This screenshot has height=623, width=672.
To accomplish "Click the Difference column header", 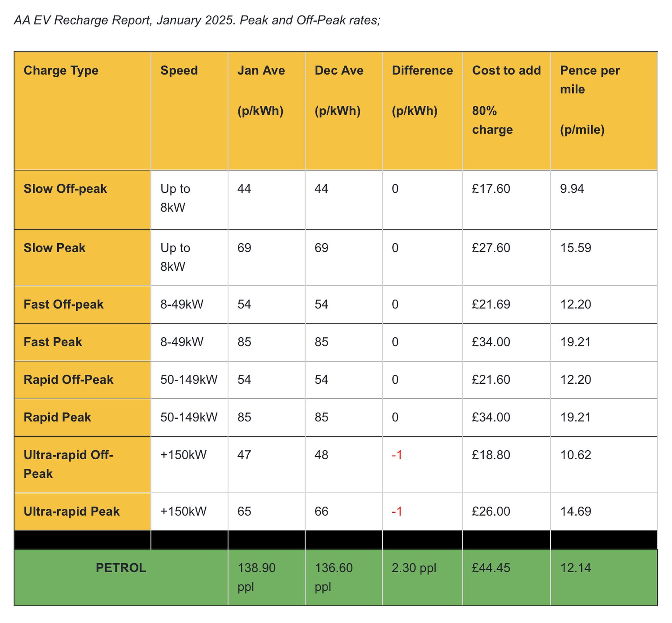I will (422, 71).
